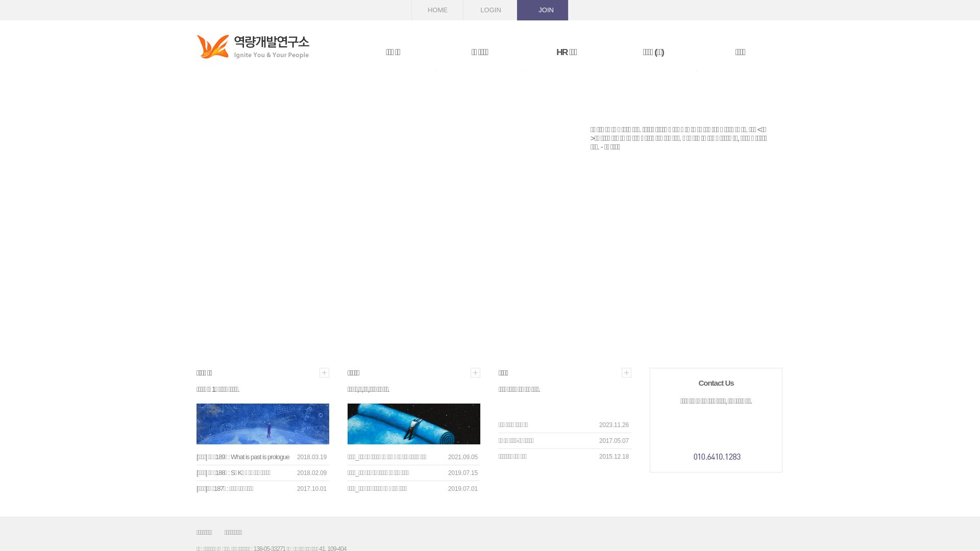This screenshot has width=980, height=551.
Task: Open the blue globe and figure thumbnail
Action: pyautogui.click(x=263, y=424)
